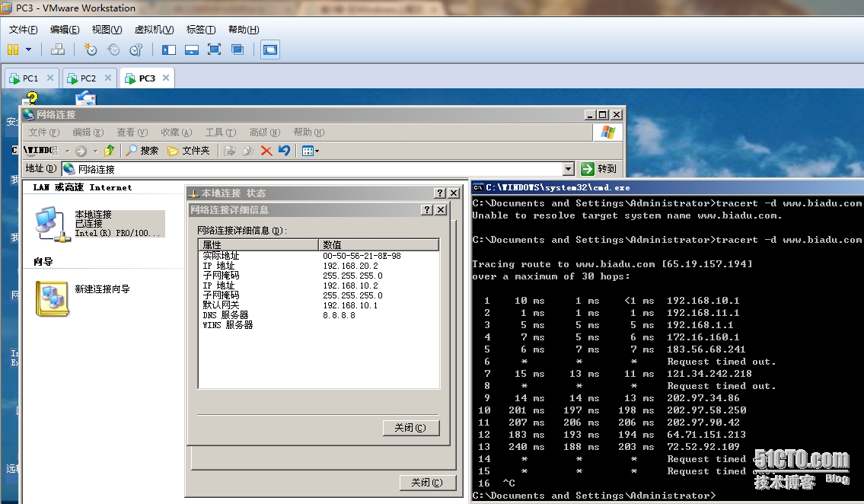Close the PC1 tab
Image resolution: width=864 pixels, height=504 pixels.
pyautogui.click(x=50, y=78)
